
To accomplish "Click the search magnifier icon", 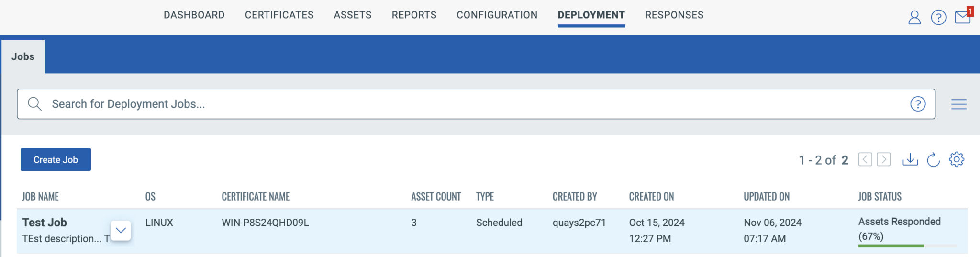I will [34, 104].
